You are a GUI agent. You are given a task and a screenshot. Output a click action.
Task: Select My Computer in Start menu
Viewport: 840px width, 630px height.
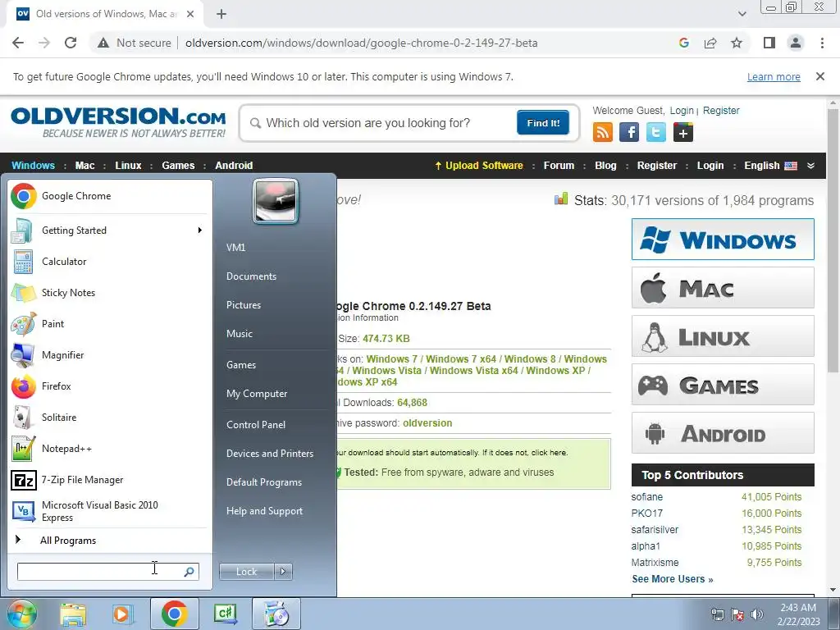(x=257, y=394)
